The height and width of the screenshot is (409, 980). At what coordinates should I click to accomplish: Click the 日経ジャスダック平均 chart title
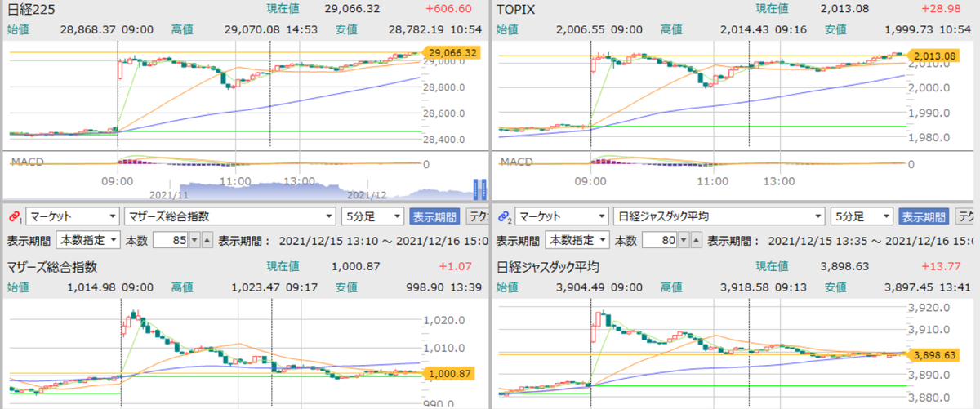click(x=550, y=266)
